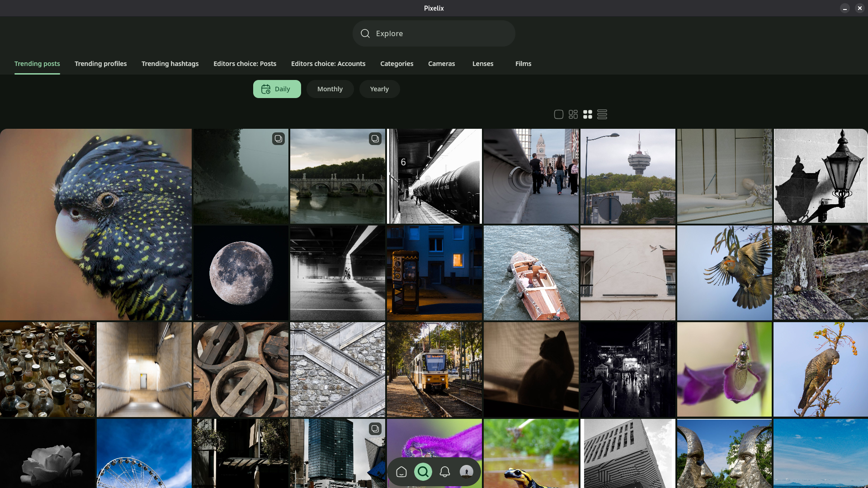
Task: Click multi-image badge on stone bridge photo
Action: point(375,139)
